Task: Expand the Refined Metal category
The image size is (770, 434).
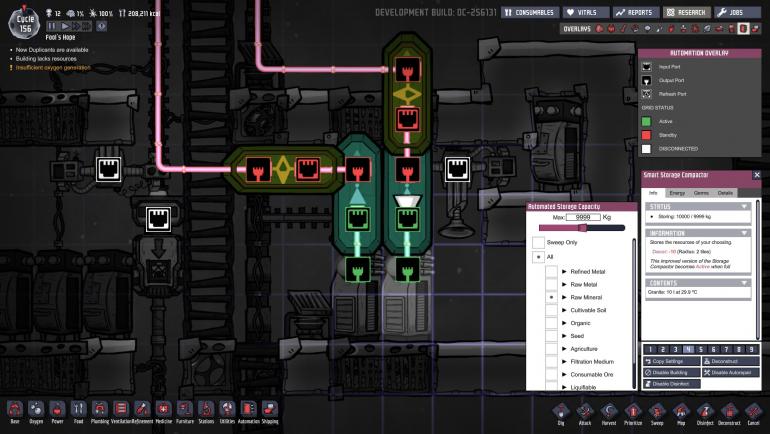Action: pyautogui.click(x=564, y=271)
